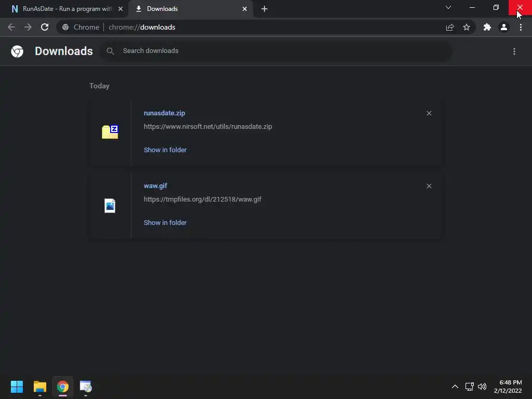Open the Downloads page more actions menu
Screen dimensions: 532x399
click(514, 51)
